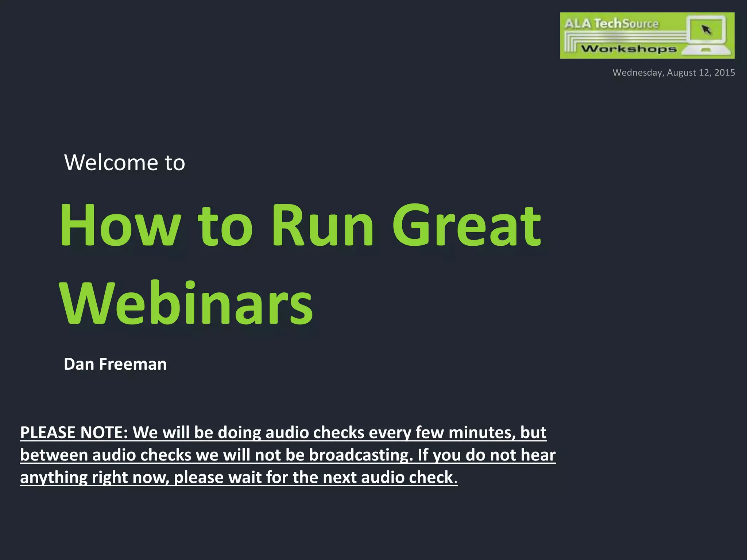Image resolution: width=747 pixels, height=560 pixels.
Task: Click the 'ALA TechSource' text in logo
Action: pos(612,24)
